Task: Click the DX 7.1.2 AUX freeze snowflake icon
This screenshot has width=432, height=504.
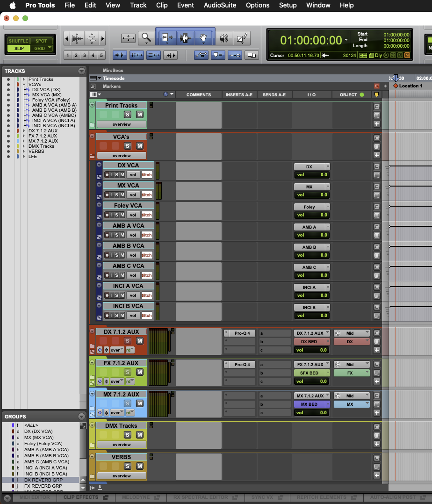Action: click(x=107, y=350)
